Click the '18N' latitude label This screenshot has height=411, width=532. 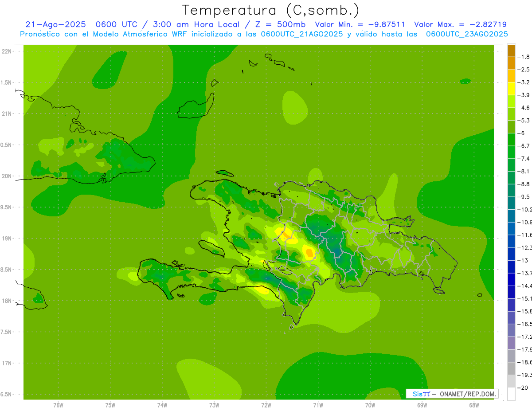click(7, 301)
